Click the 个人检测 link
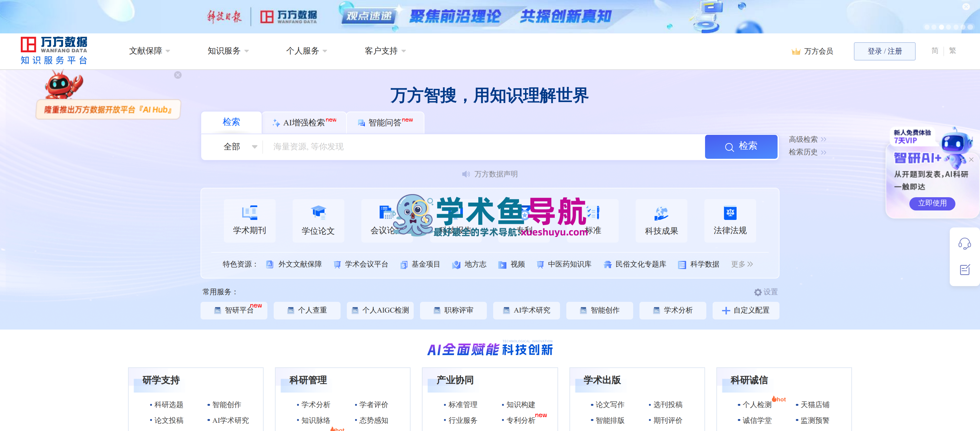980x431 pixels. tap(757, 405)
